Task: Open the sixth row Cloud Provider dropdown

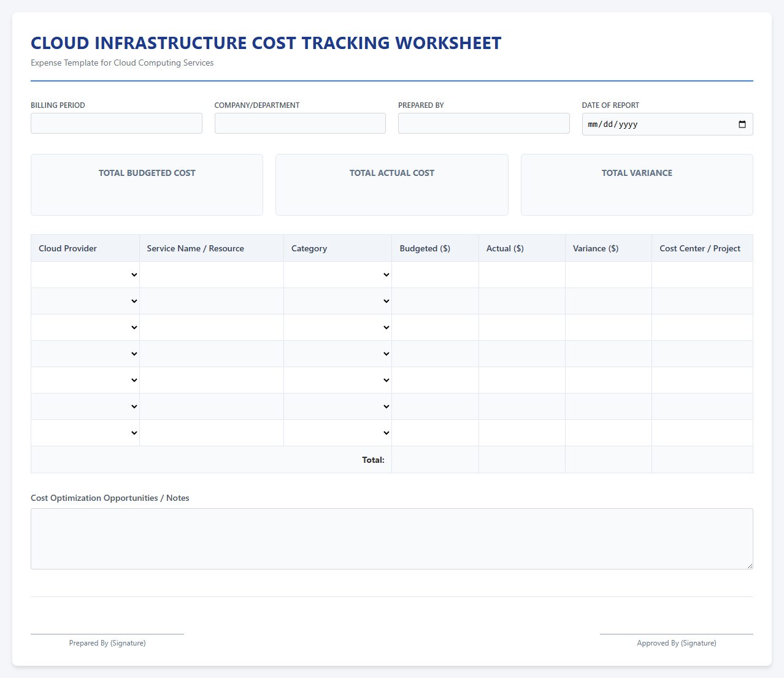Action: [85, 406]
